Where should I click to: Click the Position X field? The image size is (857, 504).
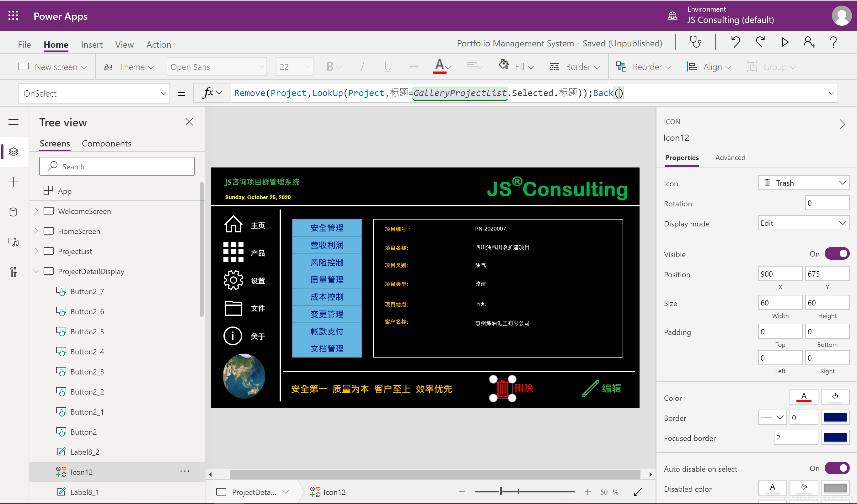point(780,273)
